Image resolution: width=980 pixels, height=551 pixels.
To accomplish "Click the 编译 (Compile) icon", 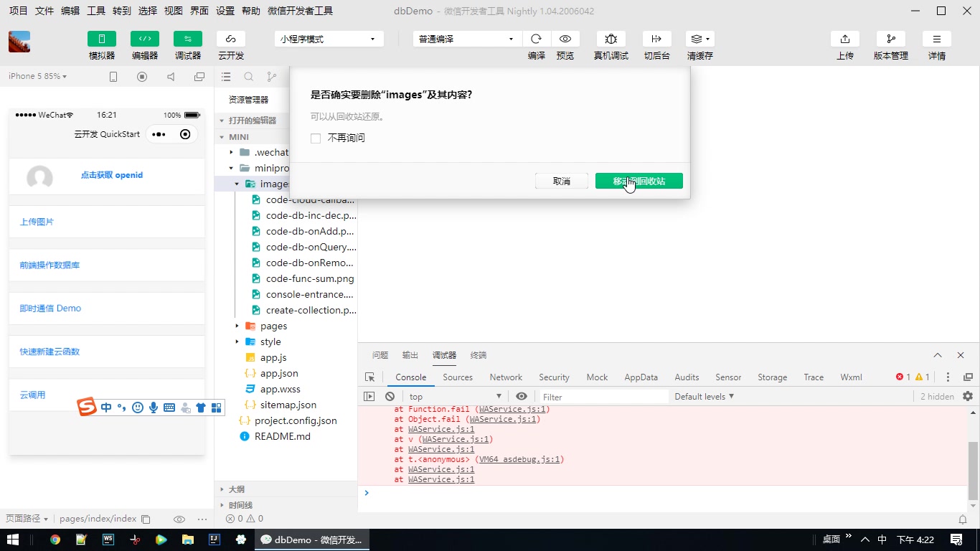I will click(536, 39).
